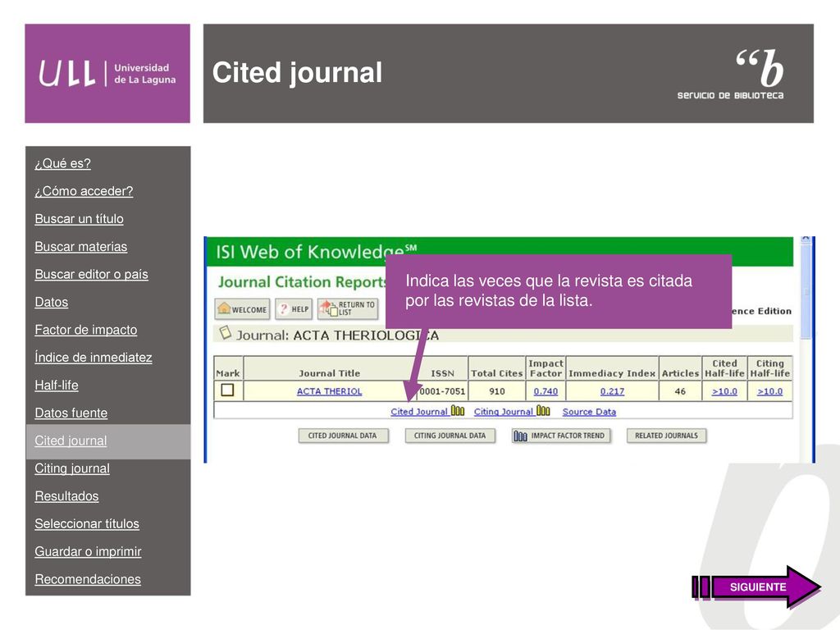Open Citing journal sidebar link
The height and width of the screenshot is (630, 840).
(72, 468)
